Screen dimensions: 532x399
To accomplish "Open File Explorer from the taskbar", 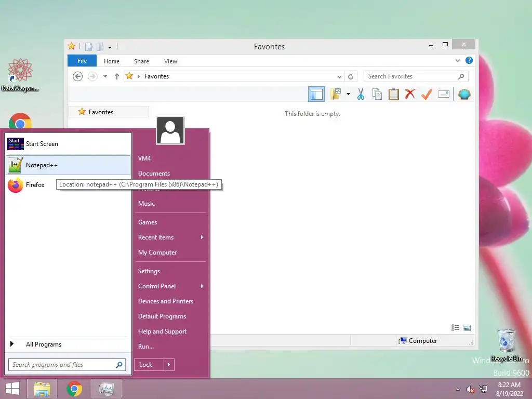I will tap(42, 389).
